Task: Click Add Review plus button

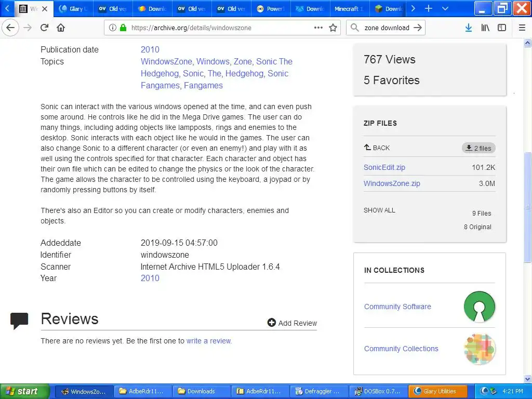Action: tap(292, 323)
